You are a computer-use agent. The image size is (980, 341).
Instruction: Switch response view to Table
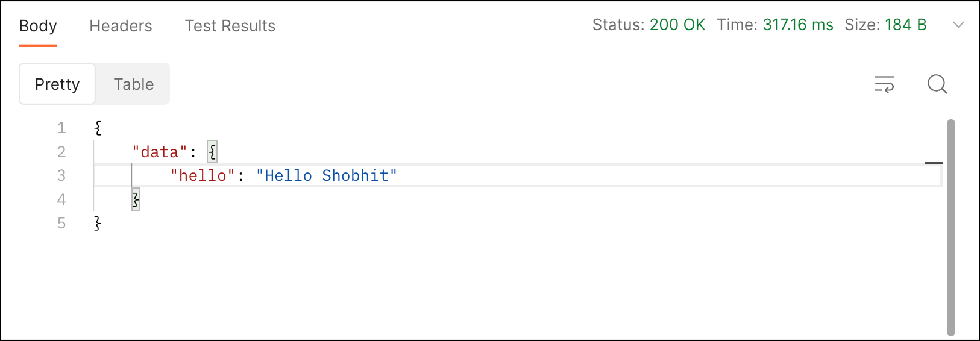133,84
